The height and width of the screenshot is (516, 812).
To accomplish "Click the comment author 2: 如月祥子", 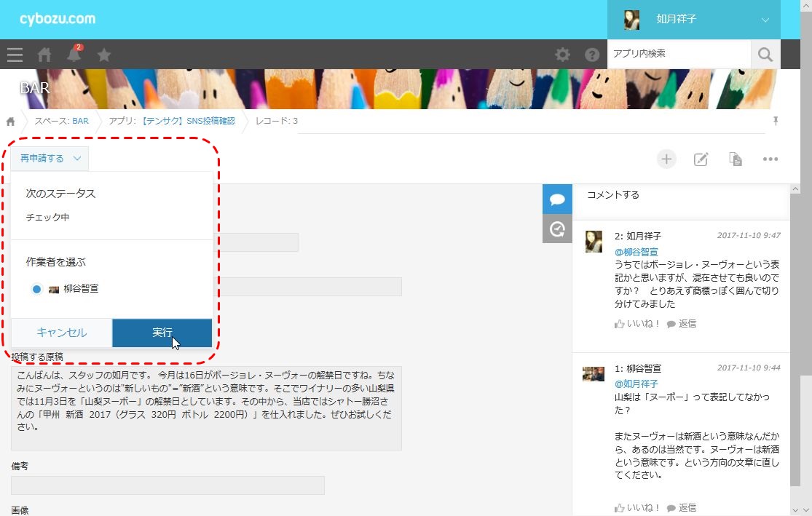I will tap(637, 236).
